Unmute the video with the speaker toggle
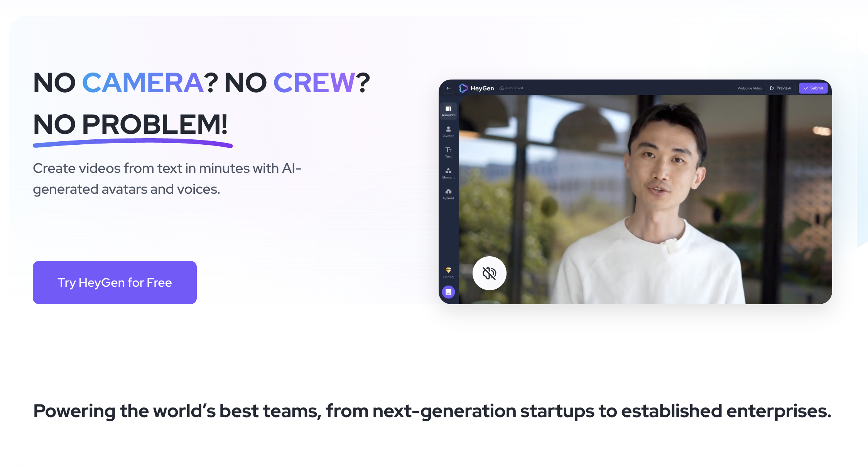The width and height of the screenshot is (868, 467). [490, 273]
